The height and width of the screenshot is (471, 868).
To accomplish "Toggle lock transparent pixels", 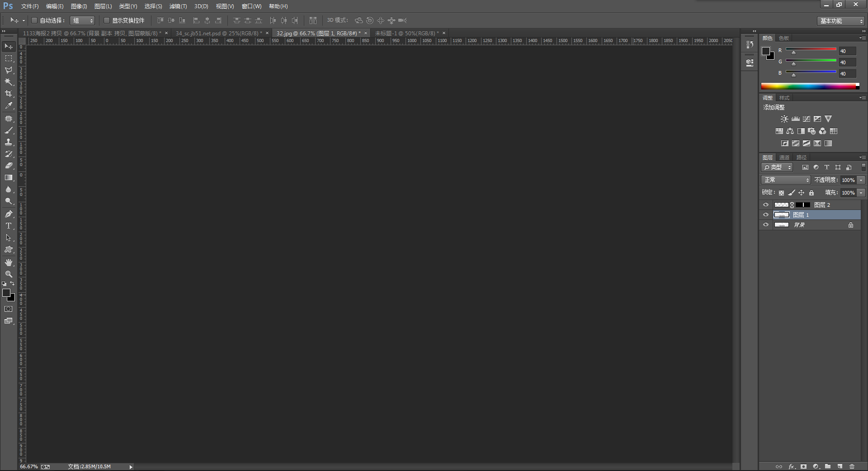I will 781,193.
